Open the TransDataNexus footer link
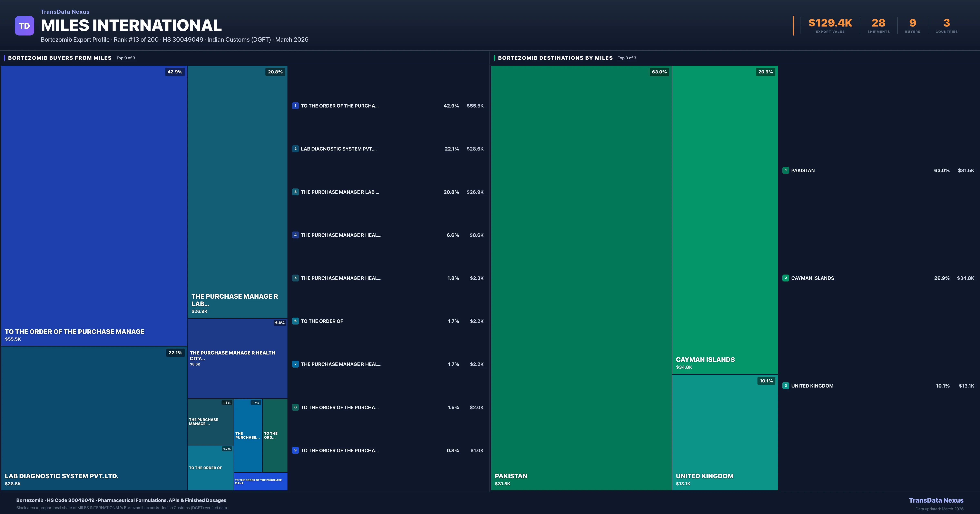 936,500
